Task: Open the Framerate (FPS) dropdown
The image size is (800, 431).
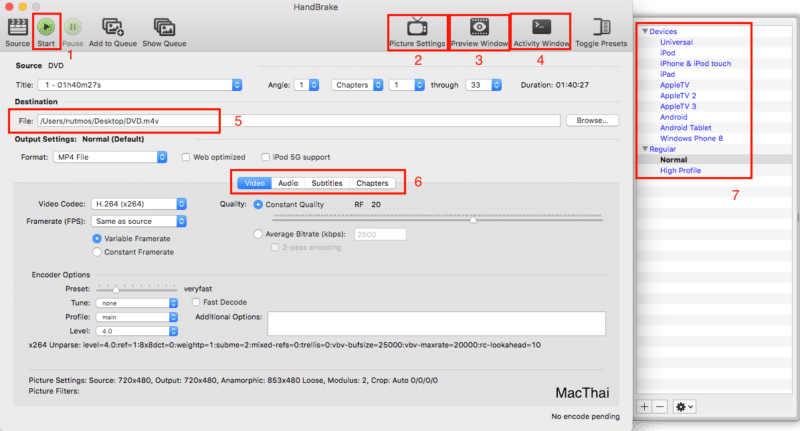Action: [x=139, y=221]
